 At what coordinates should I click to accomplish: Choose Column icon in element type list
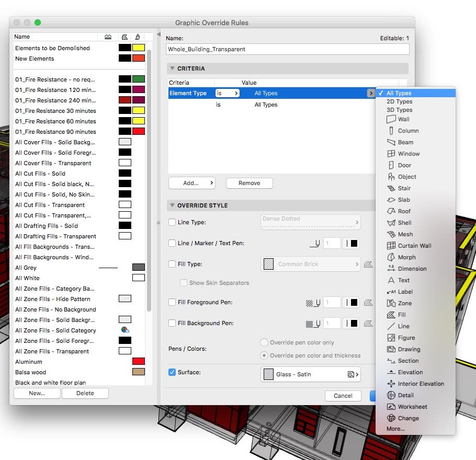pos(391,131)
